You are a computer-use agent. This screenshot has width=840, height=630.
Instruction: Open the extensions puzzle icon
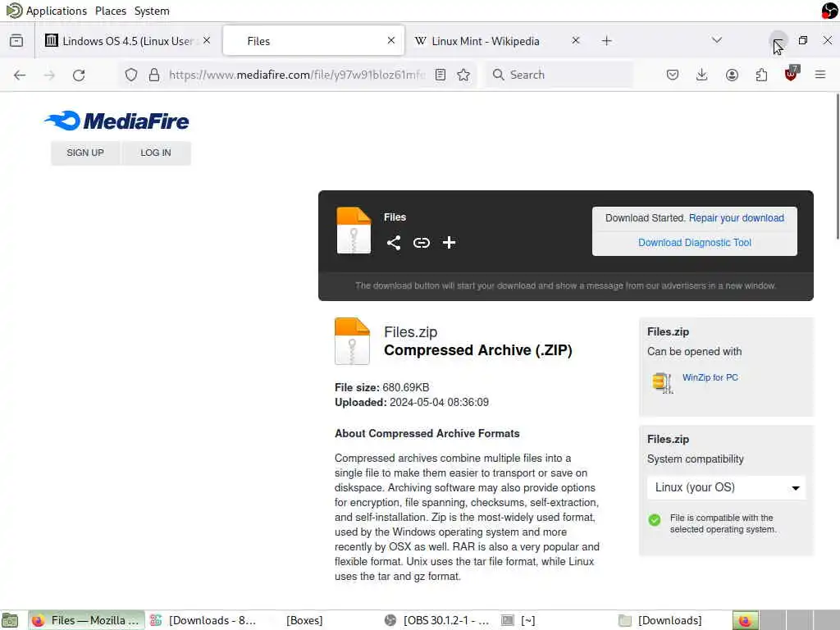pyautogui.click(x=761, y=75)
